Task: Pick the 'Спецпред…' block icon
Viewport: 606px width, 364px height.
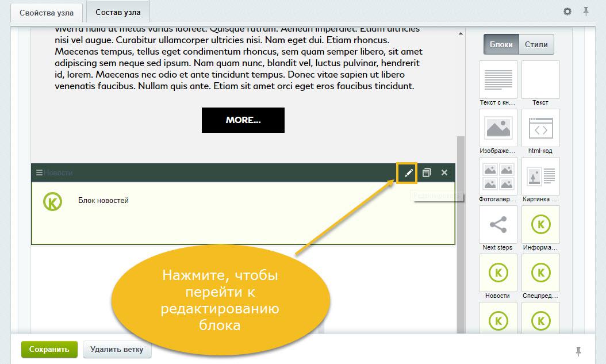Action: click(x=540, y=273)
